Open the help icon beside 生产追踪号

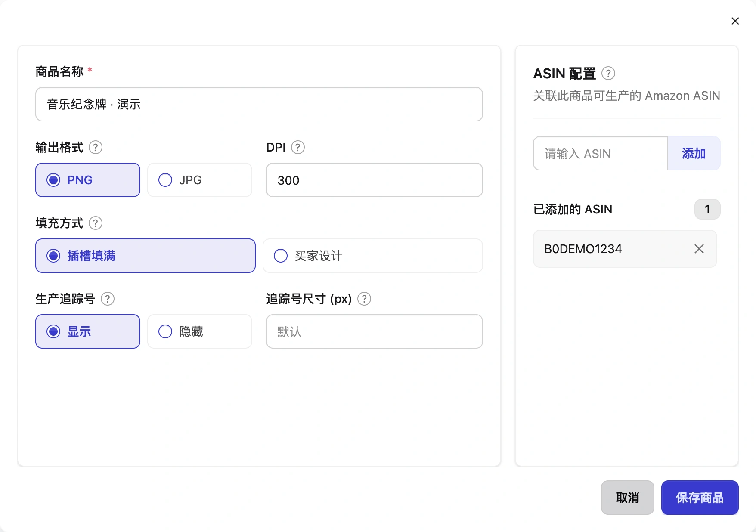pos(108,299)
